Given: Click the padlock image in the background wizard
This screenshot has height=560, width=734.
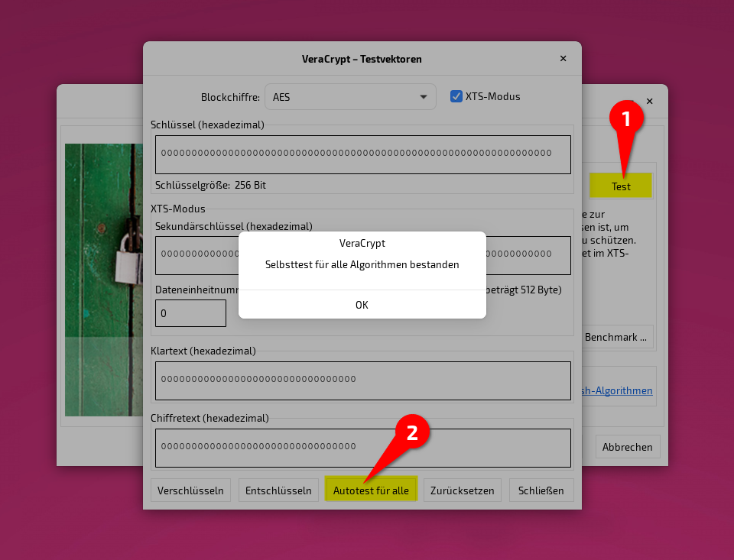Looking at the screenshot, I should pyautogui.click(x=104, y=280).
